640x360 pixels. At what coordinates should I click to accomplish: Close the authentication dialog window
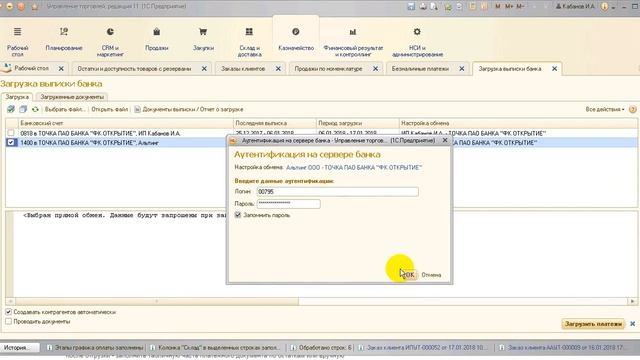pos(445,140)
